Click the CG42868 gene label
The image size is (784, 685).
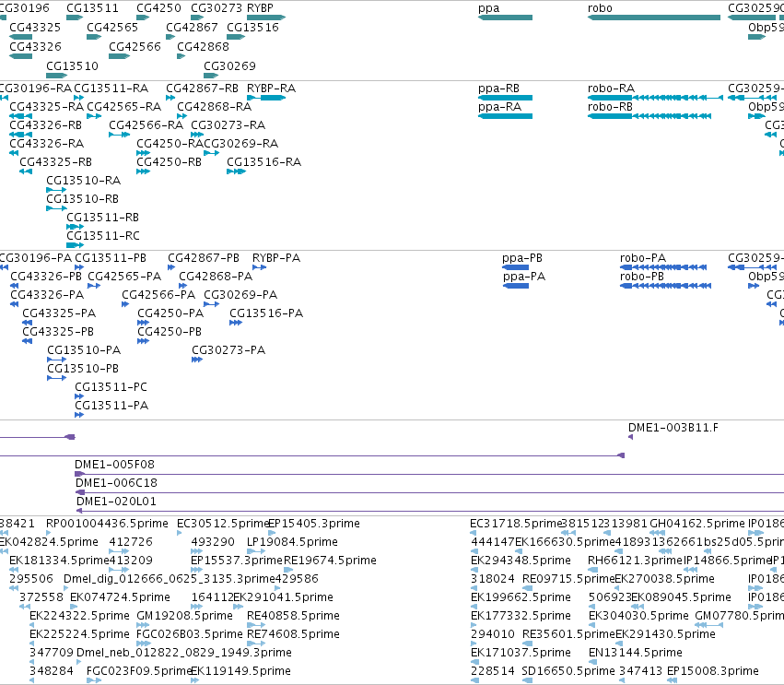click(x=203, y=46)
